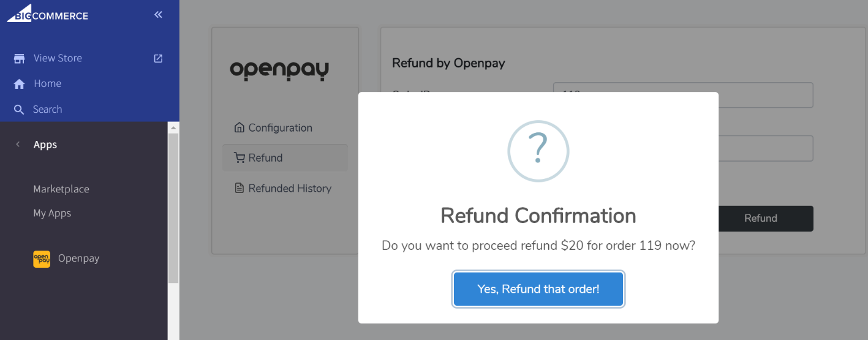Click the View Store storefront icon
The image size is (868, 340).
coord(20,58)
